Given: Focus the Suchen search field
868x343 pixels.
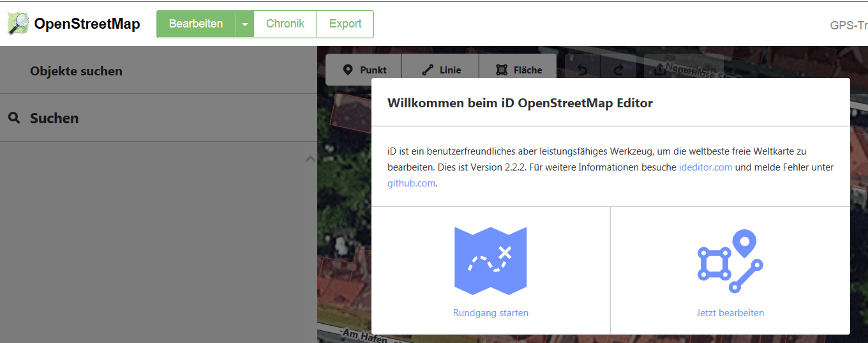Looking at the screenshot, I should point(158,118).
